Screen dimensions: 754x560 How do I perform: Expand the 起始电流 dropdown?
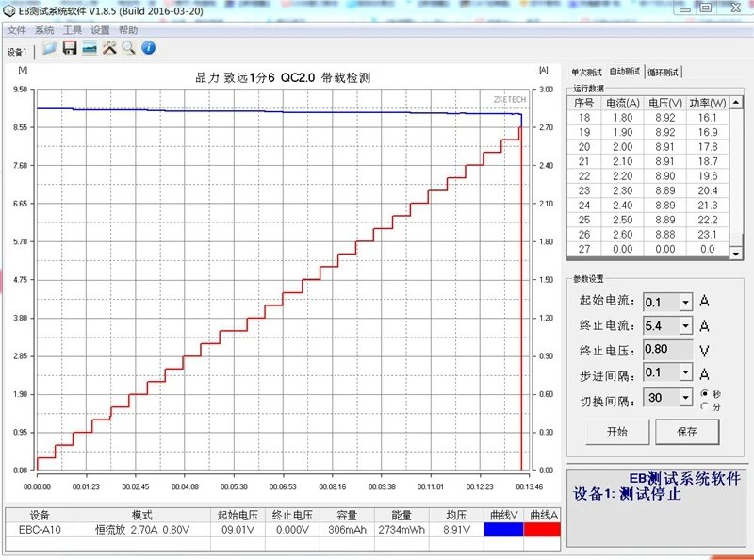click(686, 302)
